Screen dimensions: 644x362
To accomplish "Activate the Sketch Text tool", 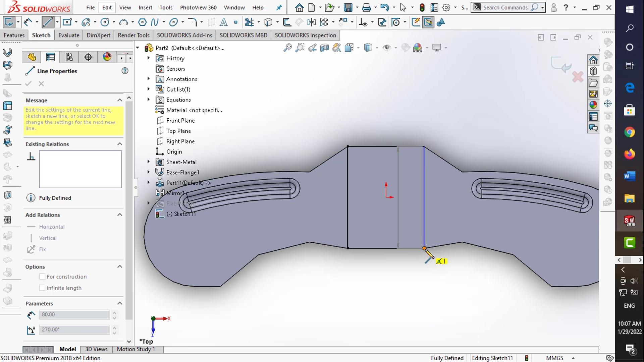I will pos(223,22).
